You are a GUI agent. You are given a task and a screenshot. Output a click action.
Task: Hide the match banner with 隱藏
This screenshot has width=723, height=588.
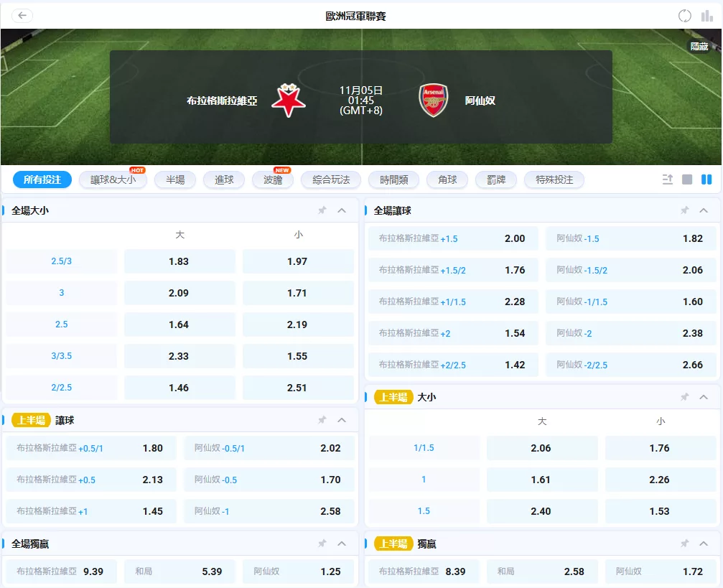tap(699, 46)
